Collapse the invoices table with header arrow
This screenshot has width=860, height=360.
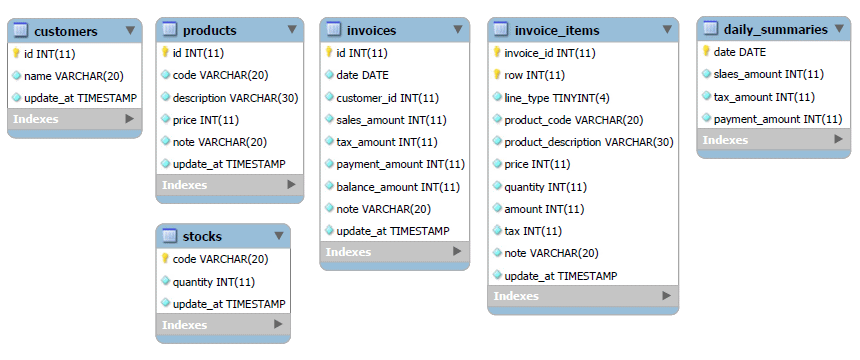point(458,29)
